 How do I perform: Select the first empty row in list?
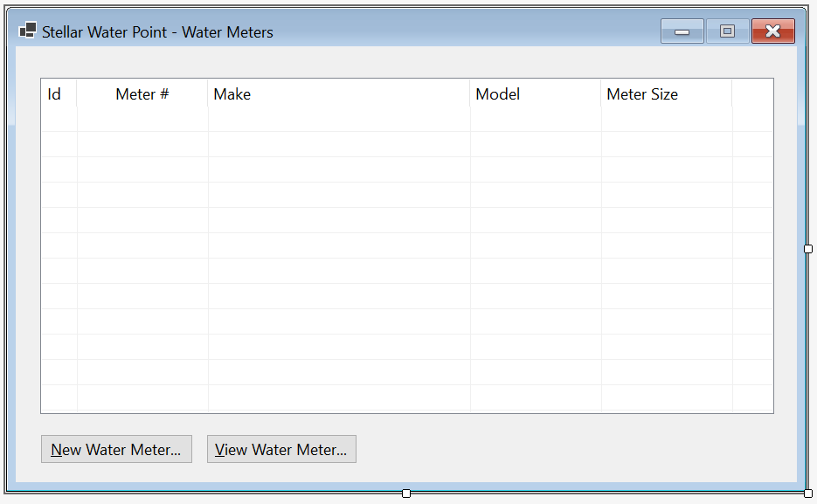coord(407,120)
